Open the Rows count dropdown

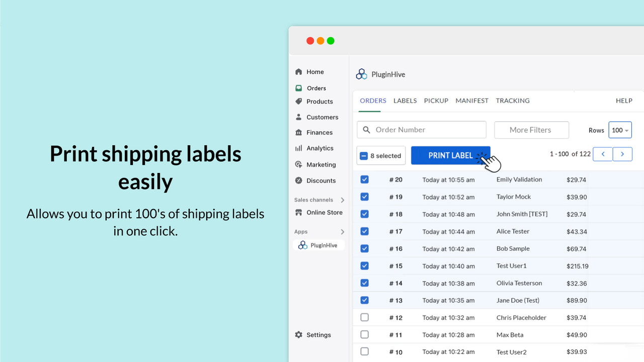pos(620,130)
